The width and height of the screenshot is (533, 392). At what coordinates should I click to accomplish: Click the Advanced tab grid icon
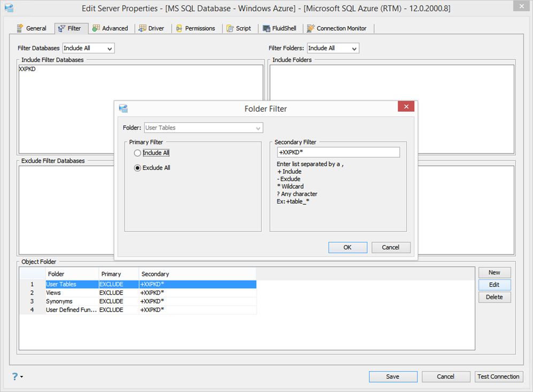[96, 28]
